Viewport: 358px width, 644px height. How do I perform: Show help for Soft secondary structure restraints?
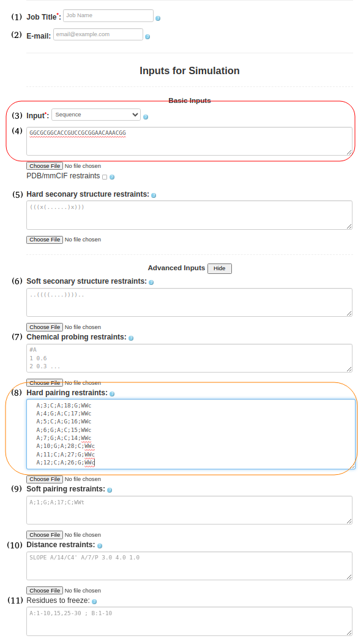(x=151, y=282)
